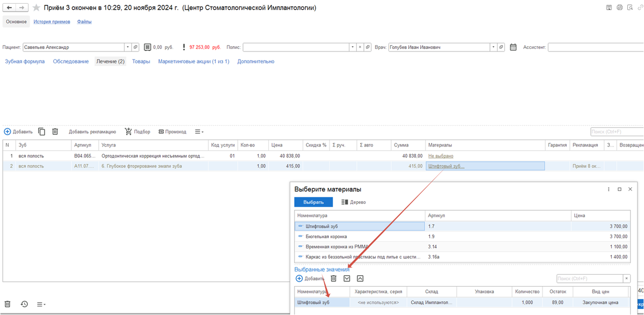Click the Подбор cart button
The image size is (644, 315).
[x=137, y=131]
